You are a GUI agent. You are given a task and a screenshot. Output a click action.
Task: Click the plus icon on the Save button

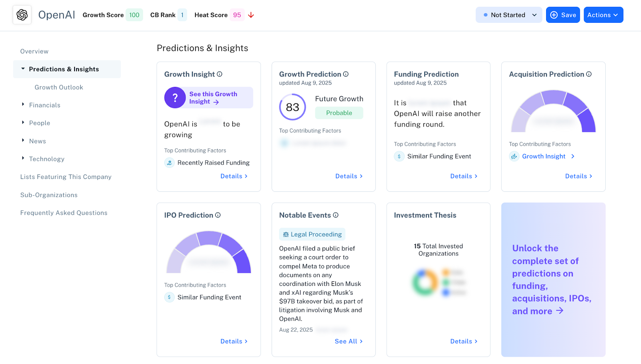[553, 14]
